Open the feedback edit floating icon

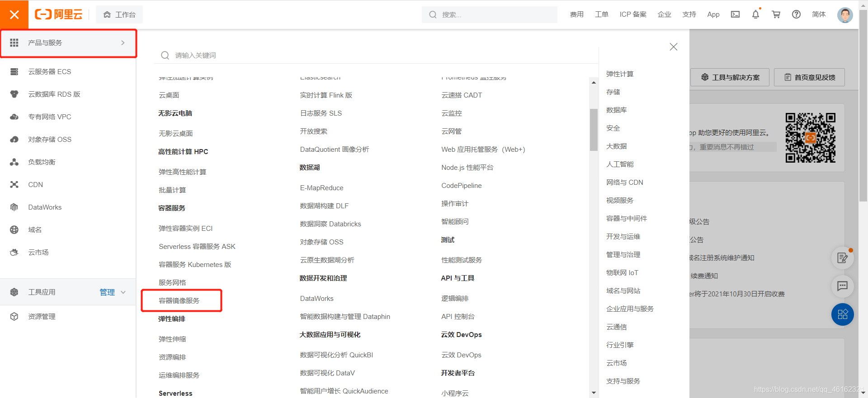click(843, 258)
